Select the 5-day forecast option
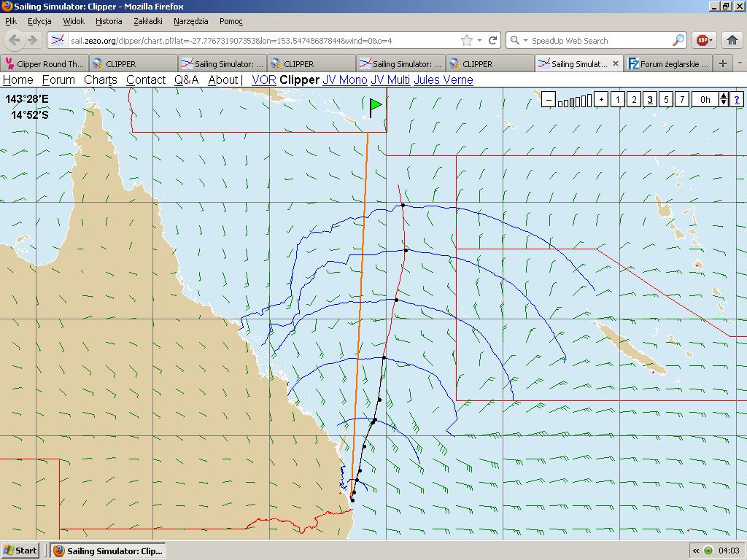Screen dimensions: 747x560 click(x=666, y=100)
